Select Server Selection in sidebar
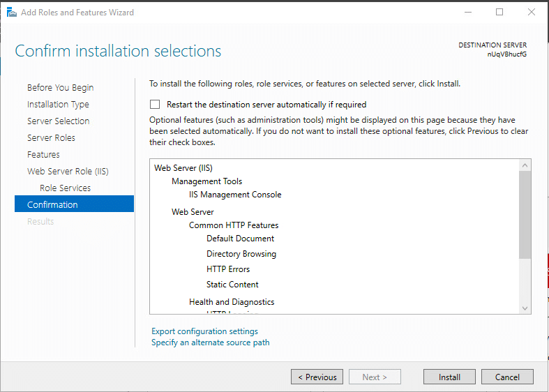Image resolution: width=549 pixels, height=392 pixels. (x=58, y=121)
